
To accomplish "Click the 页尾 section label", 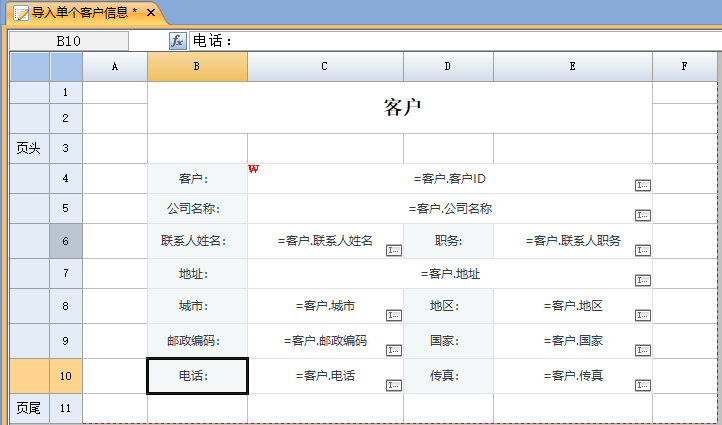I will coord(28,408).
